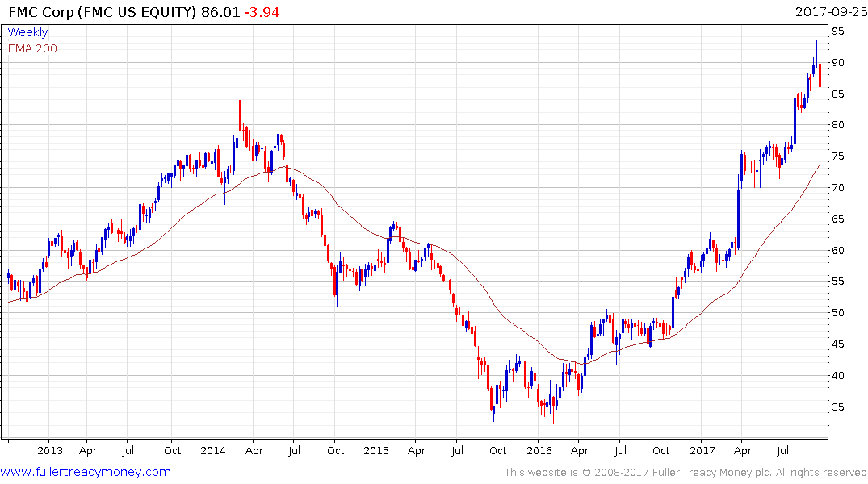
Task: Click the 90 price axis label
Action: coord(838,63)
